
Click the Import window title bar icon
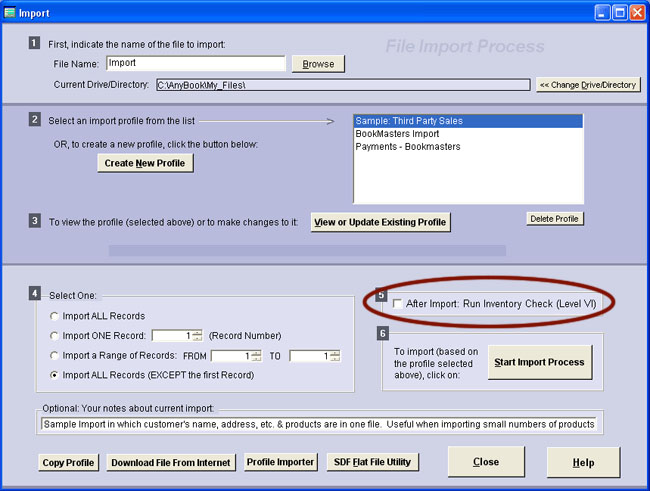(10, 12)
